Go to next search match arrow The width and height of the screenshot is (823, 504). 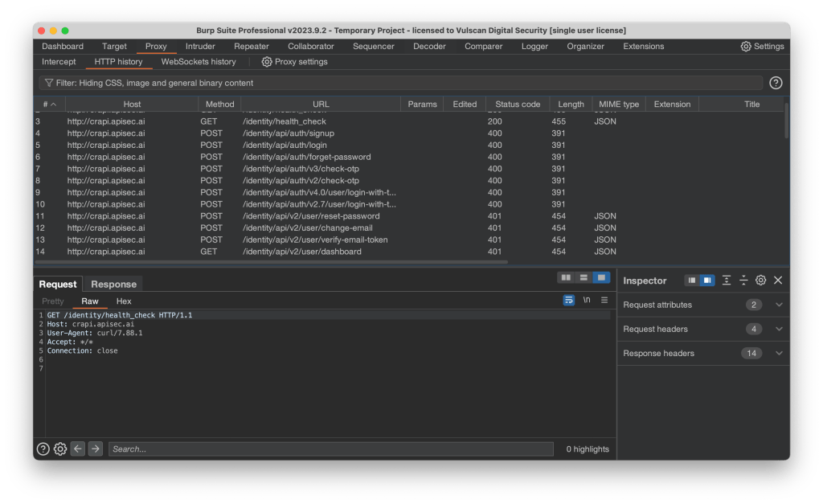95,449
